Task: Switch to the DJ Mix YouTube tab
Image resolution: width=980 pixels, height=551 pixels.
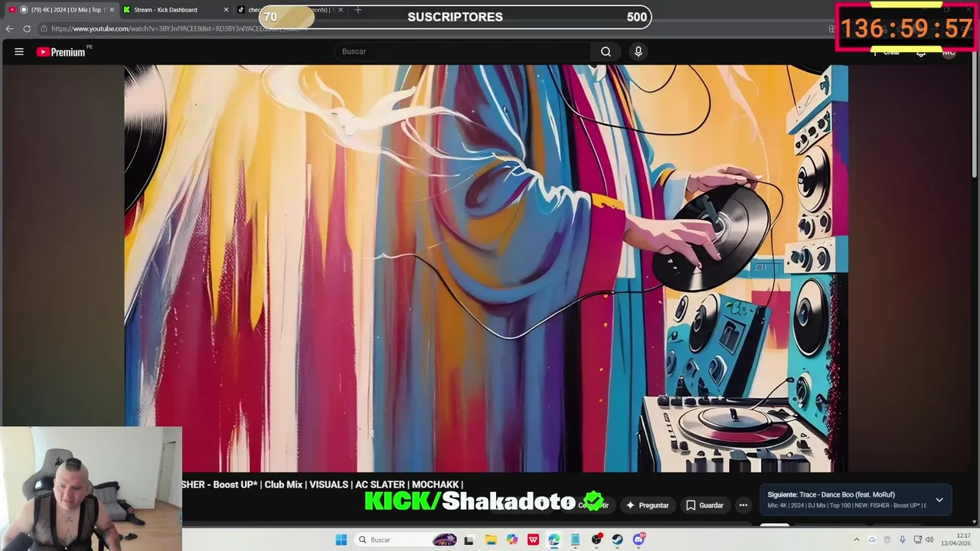Action: 60,10
